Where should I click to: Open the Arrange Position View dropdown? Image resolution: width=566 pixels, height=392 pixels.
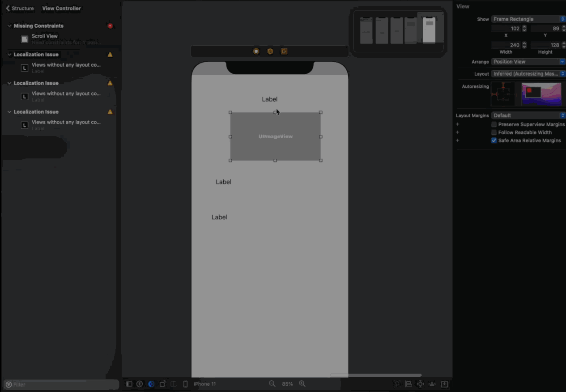pos(528,62)
